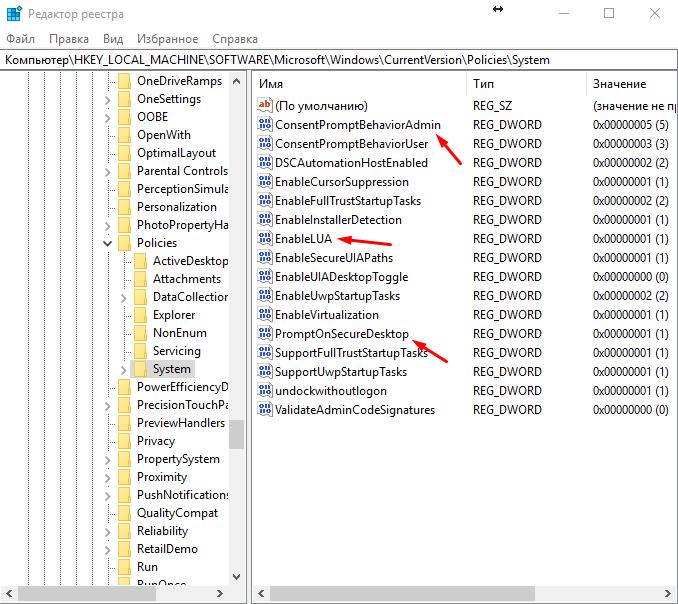Open the Справка menu

click(235, 39)
